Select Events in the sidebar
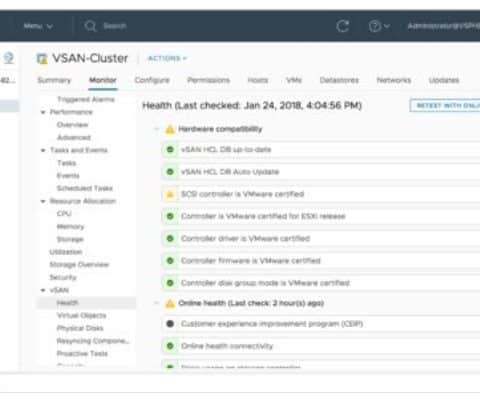The image size is (480, 403). click(x=68, y=176)
